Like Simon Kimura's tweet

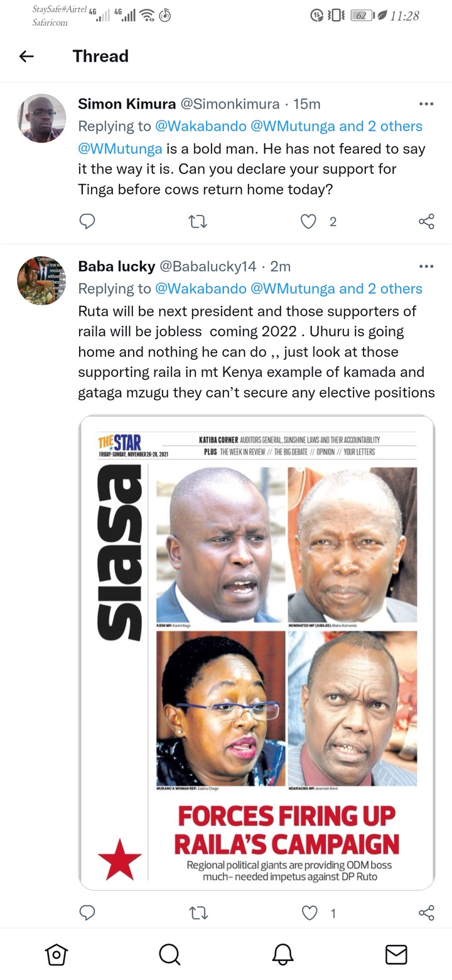308,221
